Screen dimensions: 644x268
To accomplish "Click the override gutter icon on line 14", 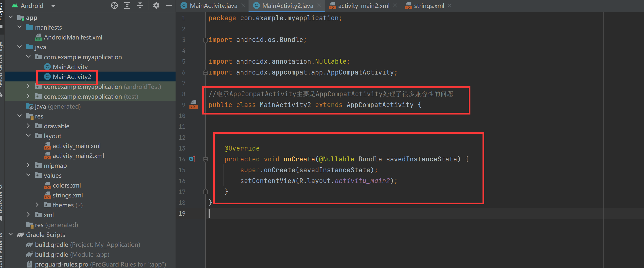I will pyautogui.click(x=192, y=159).
